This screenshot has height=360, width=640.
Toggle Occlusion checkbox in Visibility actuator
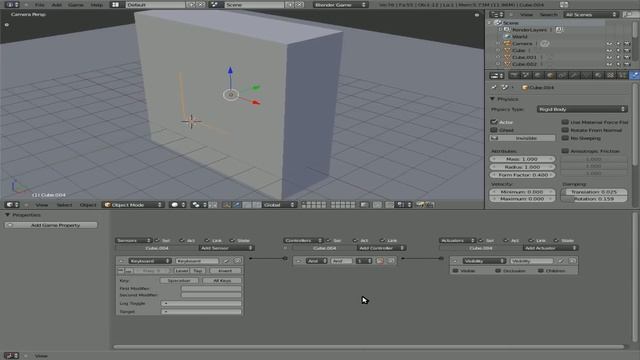tap(498, 270)
